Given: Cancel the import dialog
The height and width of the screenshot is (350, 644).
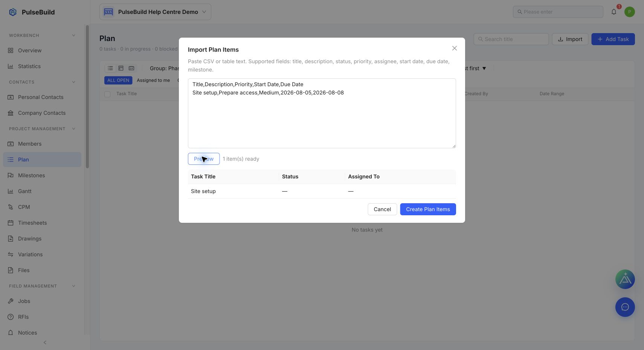Looking at the screenshot, I should tap(382, 209).
